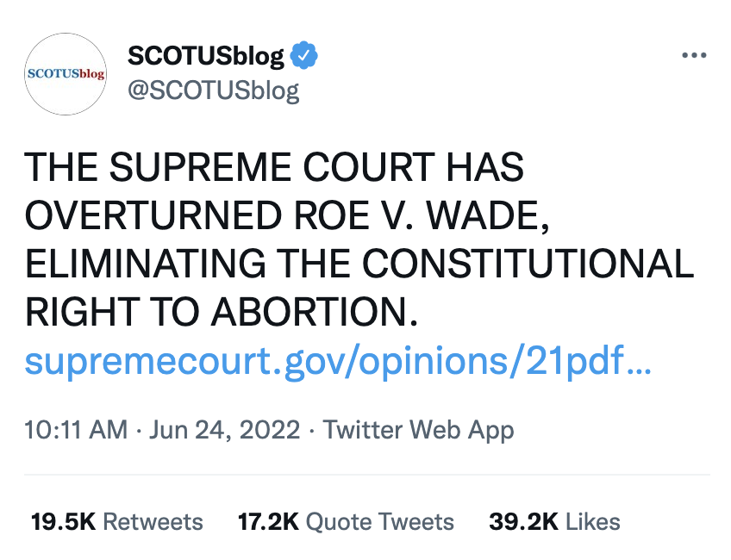Click the blue verified checkmark badge

coord(303,54)
